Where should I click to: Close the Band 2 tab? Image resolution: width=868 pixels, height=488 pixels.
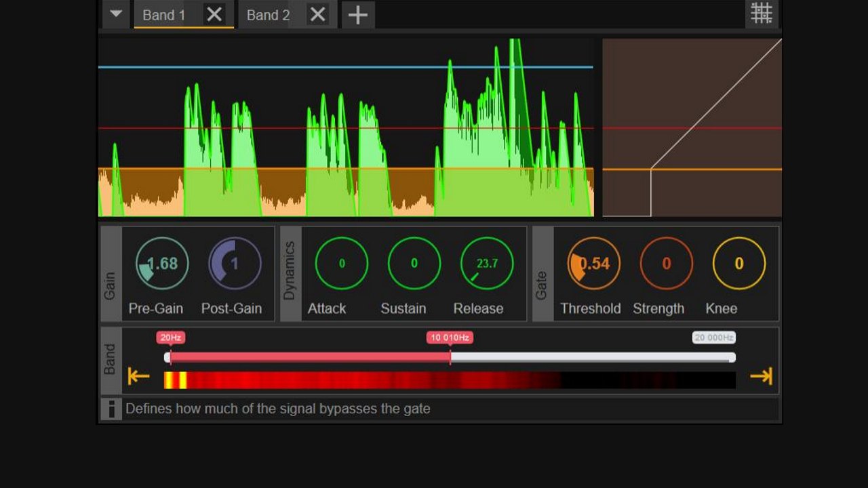317,15
